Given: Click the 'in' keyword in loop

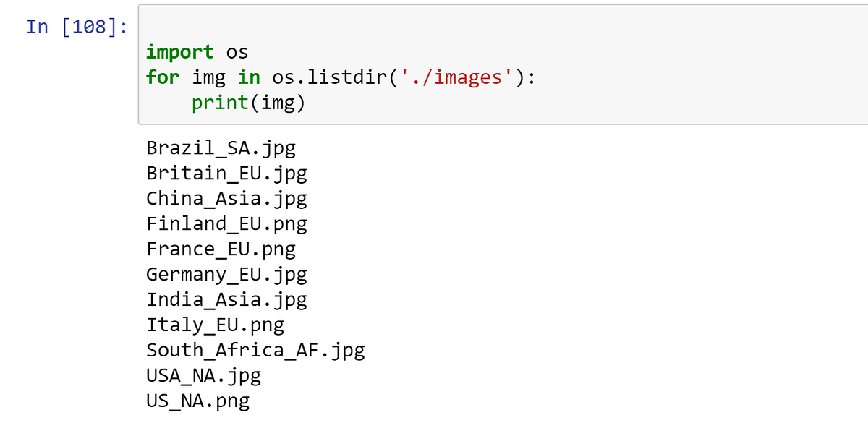Looking at the screenshot, I should [x=249, y=77].
